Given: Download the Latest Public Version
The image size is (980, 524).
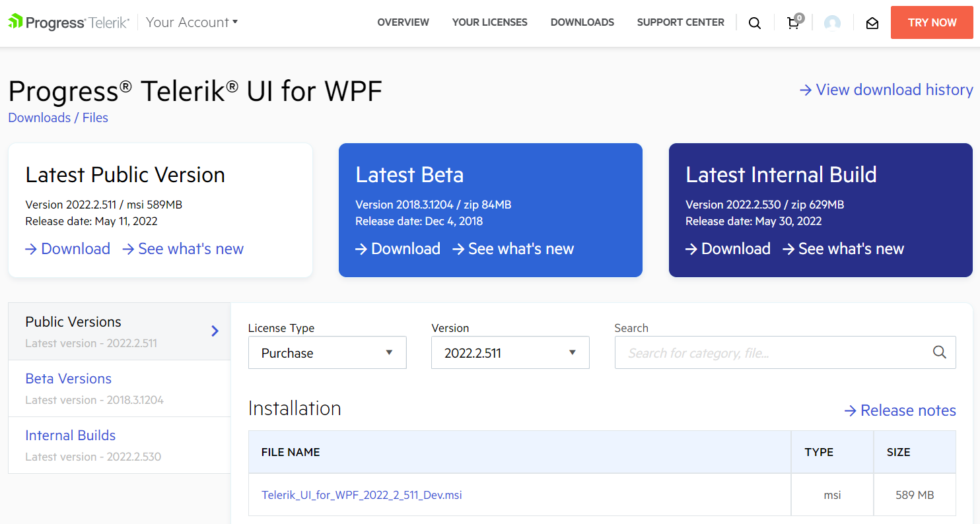Looking at the screenshot, I should coord(67,249).
